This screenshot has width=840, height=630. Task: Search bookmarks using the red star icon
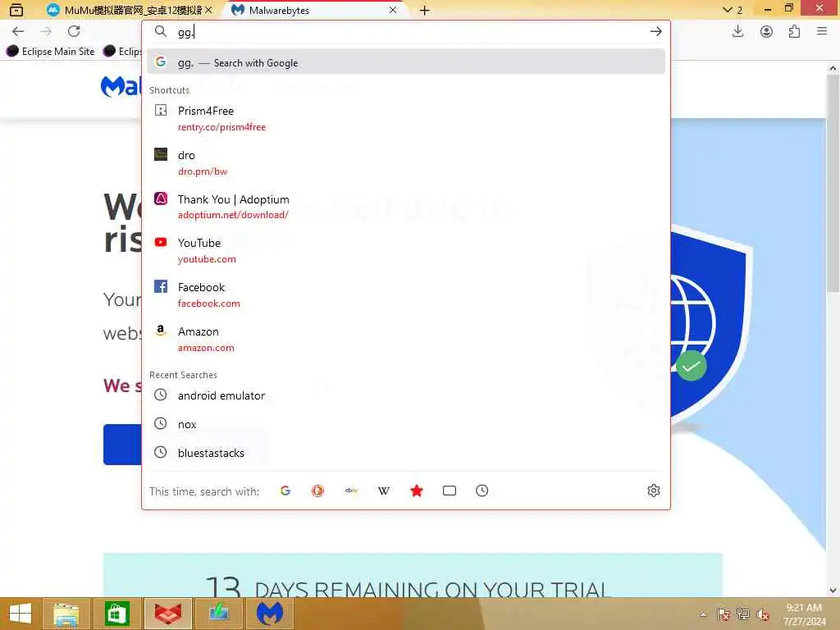click(416, 491)
